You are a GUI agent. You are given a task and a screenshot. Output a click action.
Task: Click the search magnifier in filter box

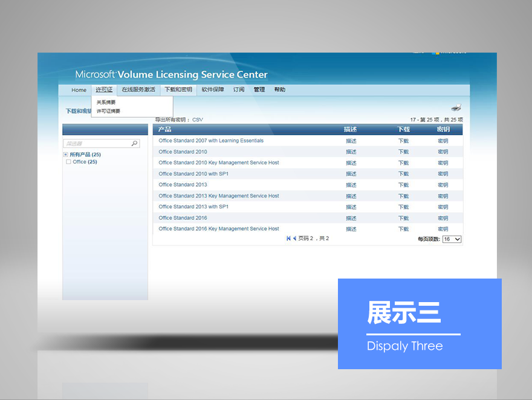click(134, 144)
